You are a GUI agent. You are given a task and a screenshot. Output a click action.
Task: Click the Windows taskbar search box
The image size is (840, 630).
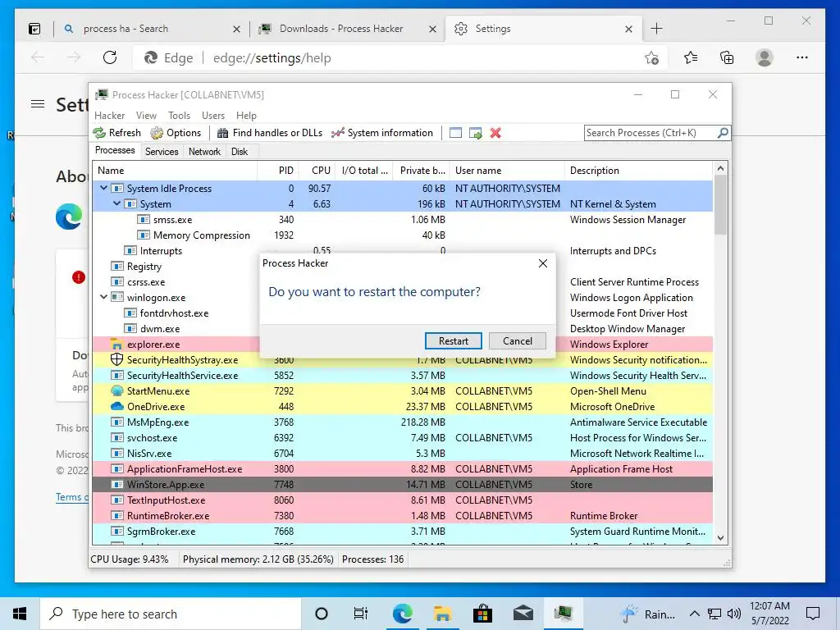[171, 614]
